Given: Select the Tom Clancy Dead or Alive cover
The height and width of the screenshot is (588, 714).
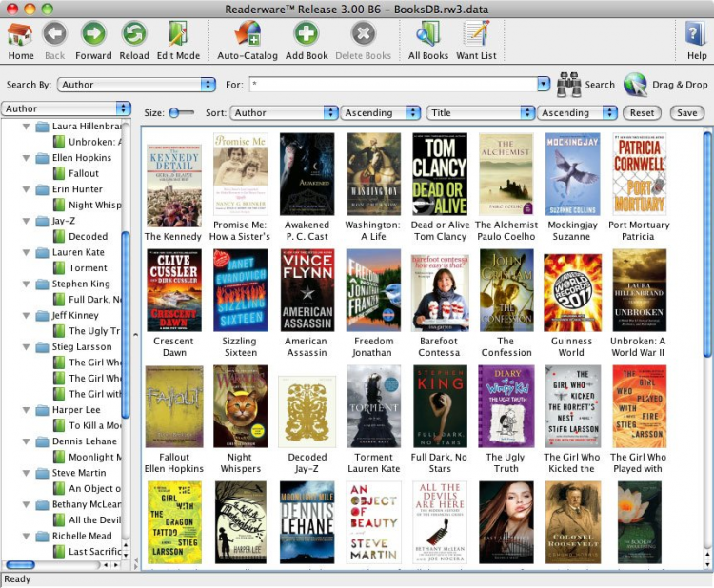Looking at the screenshot, I should [x=440, y=174].
